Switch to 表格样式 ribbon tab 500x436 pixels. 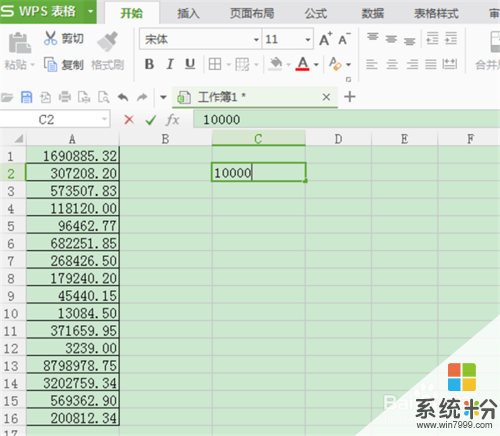436,13
